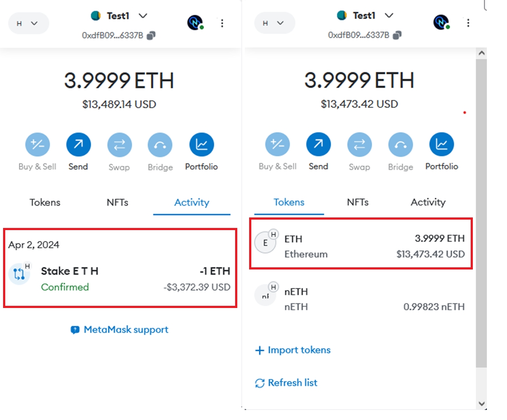Select the NFTs tab in the right panel
Image resolution: width=507 pixels, height=420 pixels.
[358, 202]
